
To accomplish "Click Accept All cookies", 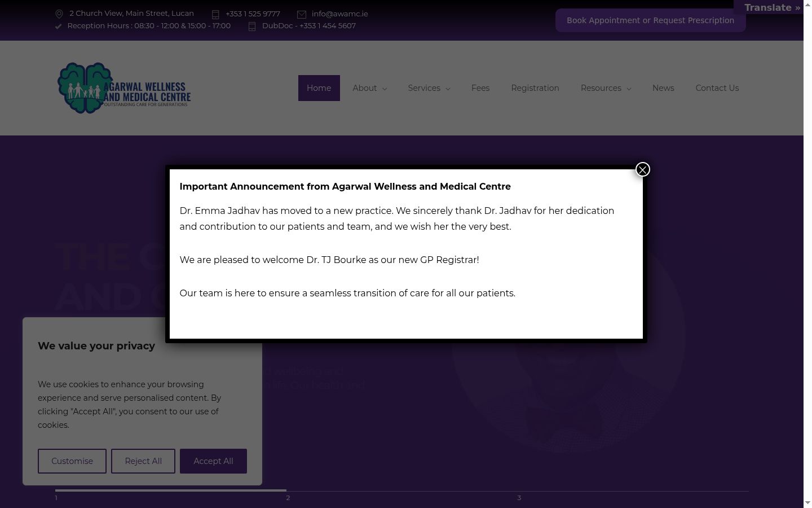I will pyautogui.click(x=213, y=461).
